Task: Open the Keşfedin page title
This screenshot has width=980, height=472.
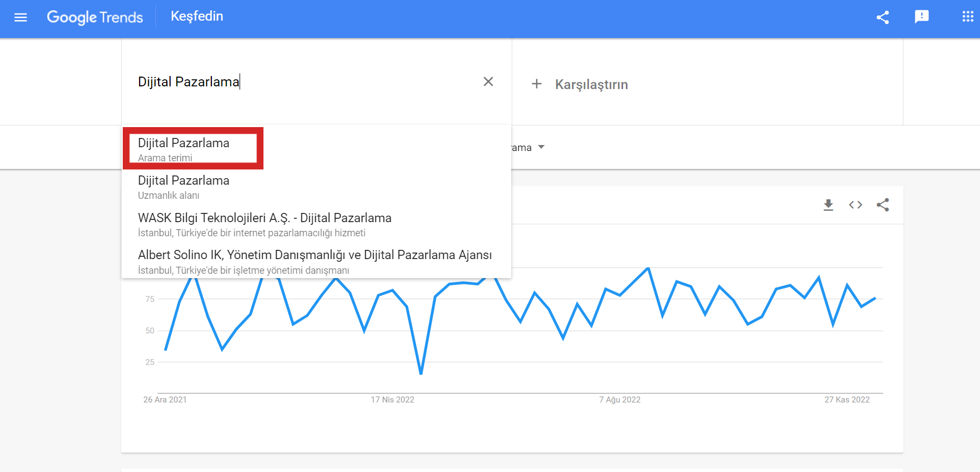Action: tap(197, 16)
